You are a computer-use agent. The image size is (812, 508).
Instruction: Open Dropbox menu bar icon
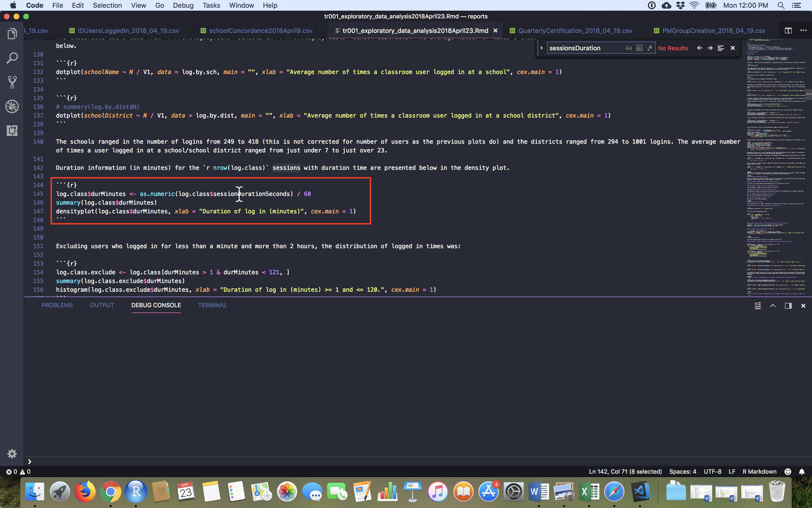pyautogui.click(x=680, y=5)
